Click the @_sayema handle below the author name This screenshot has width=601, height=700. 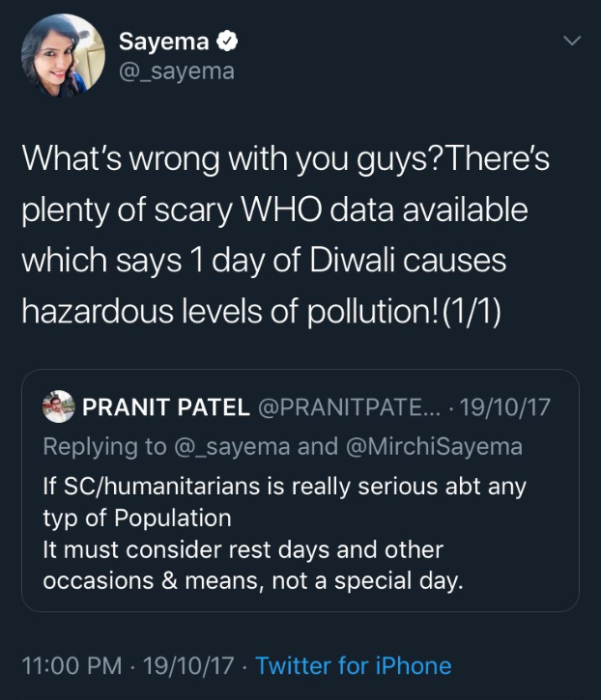pos(176,71)
